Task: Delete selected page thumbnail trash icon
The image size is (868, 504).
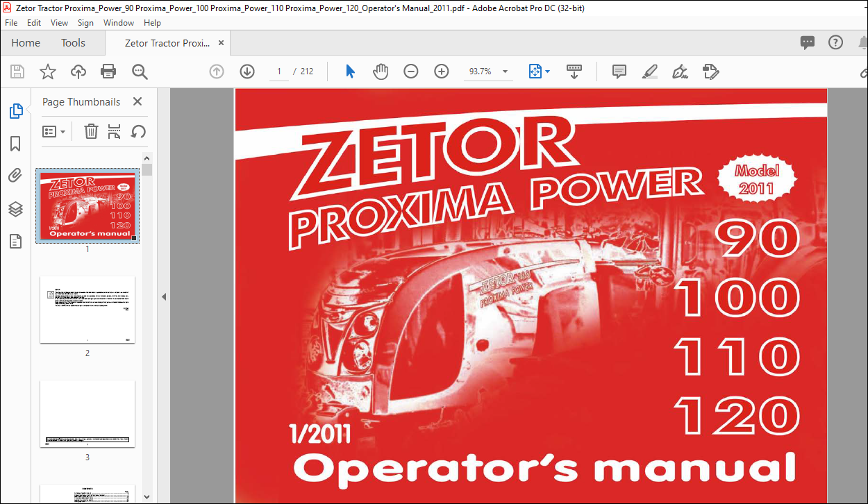Action: click(x=91, y=131)
